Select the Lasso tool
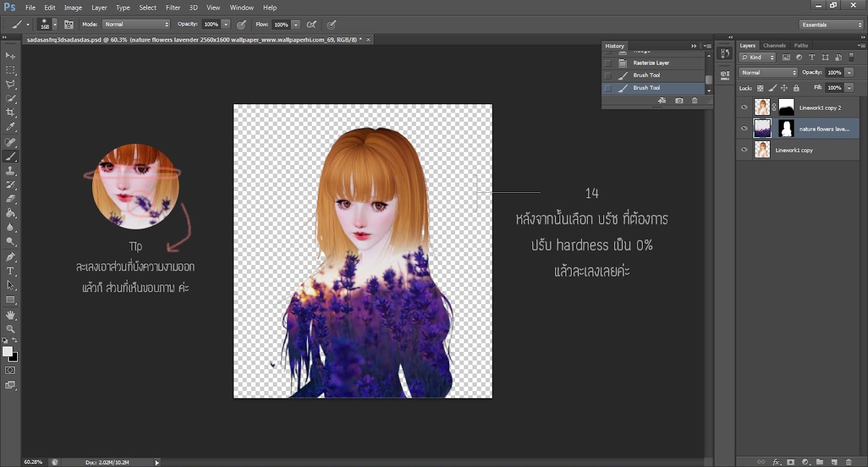Screen dimensions: 868x467 point(10,84)
